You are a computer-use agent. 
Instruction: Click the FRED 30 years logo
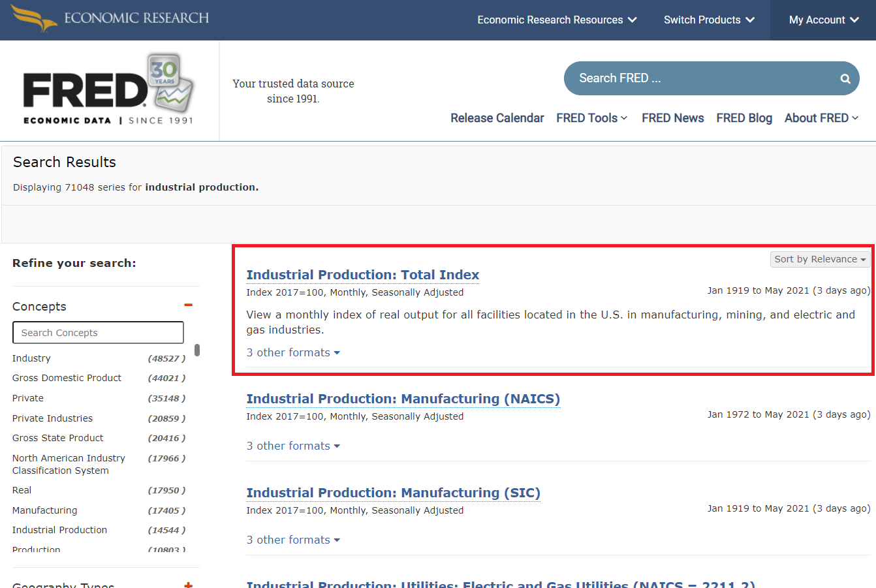pos(108,89)
